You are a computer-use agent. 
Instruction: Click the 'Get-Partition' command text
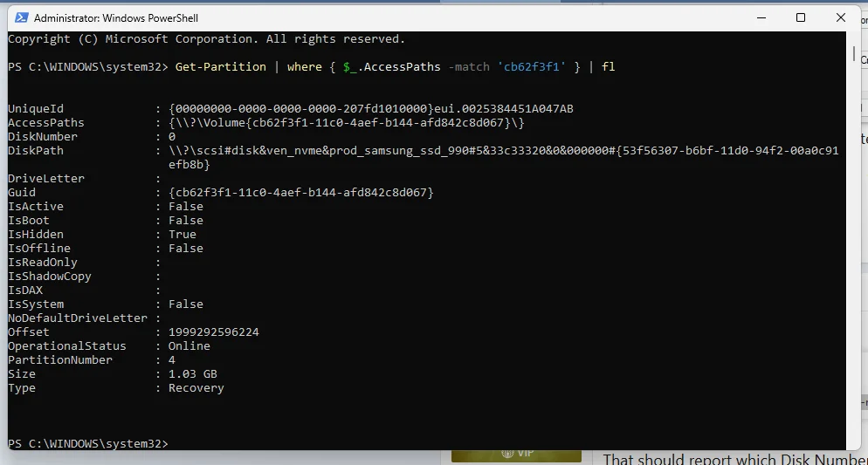220,67
